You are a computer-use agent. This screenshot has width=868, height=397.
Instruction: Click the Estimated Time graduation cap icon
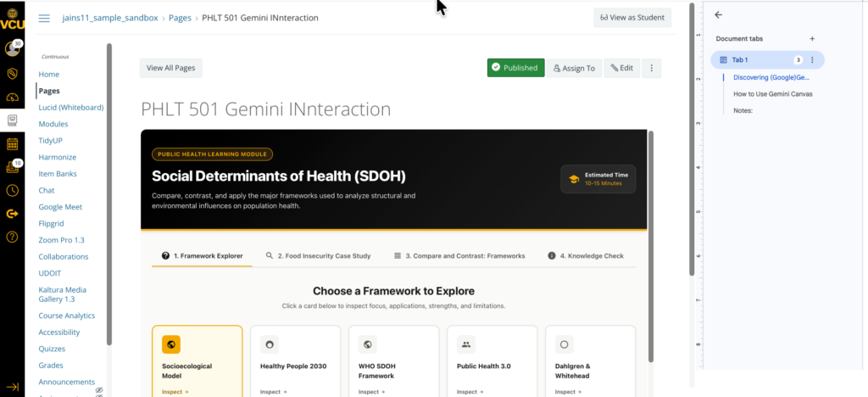(x=574, y=179)
